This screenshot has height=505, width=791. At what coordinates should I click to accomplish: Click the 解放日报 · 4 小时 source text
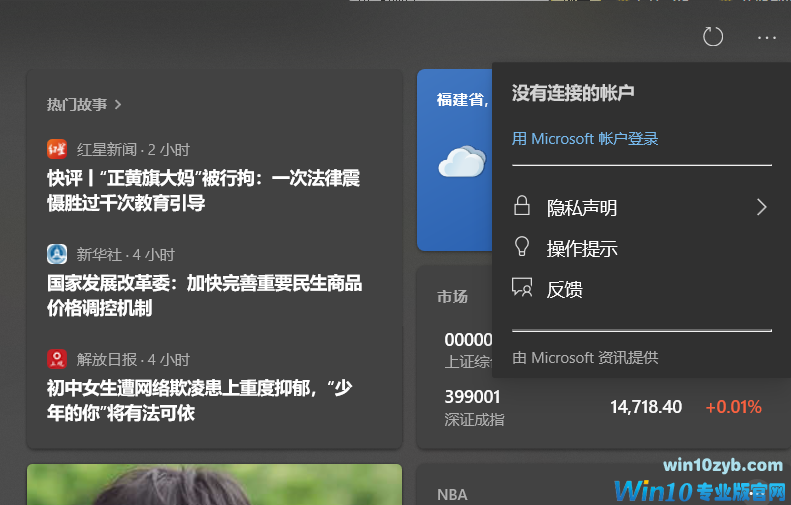133,359
